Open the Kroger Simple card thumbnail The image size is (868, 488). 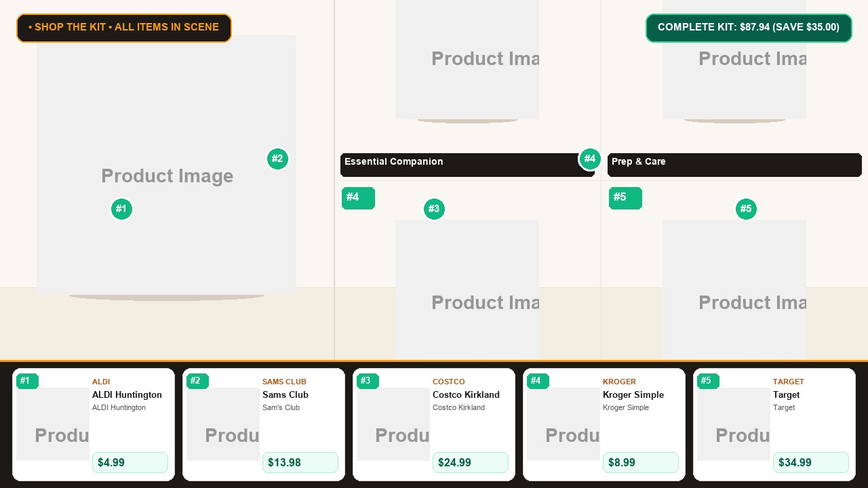tap(564, 424)
